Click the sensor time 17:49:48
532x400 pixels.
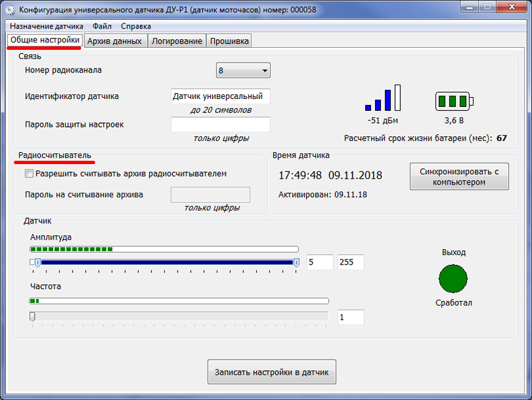click(x=300, y=175)
